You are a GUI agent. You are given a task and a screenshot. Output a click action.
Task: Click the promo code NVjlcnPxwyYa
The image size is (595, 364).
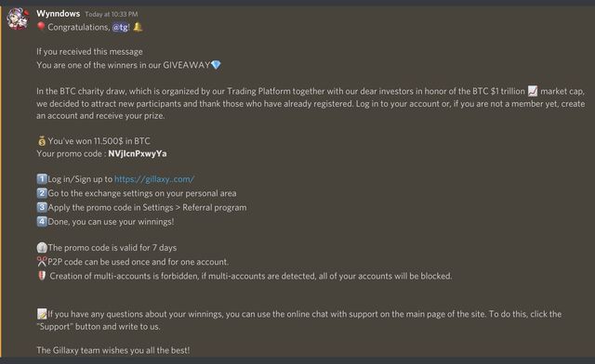(138, 153)
